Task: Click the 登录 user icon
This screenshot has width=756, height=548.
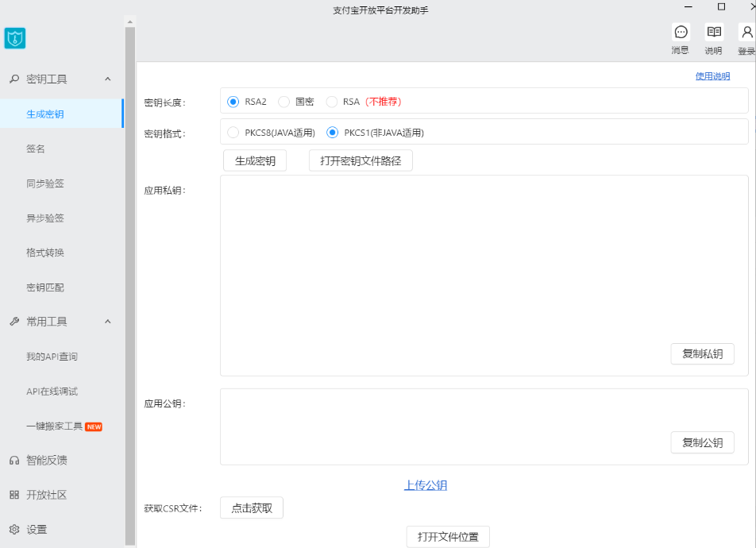Action: tap(746, 33)
